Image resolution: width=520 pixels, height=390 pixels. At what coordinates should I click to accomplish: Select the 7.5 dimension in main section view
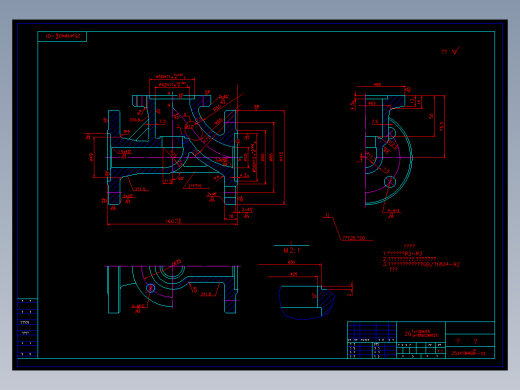point(162,121)
